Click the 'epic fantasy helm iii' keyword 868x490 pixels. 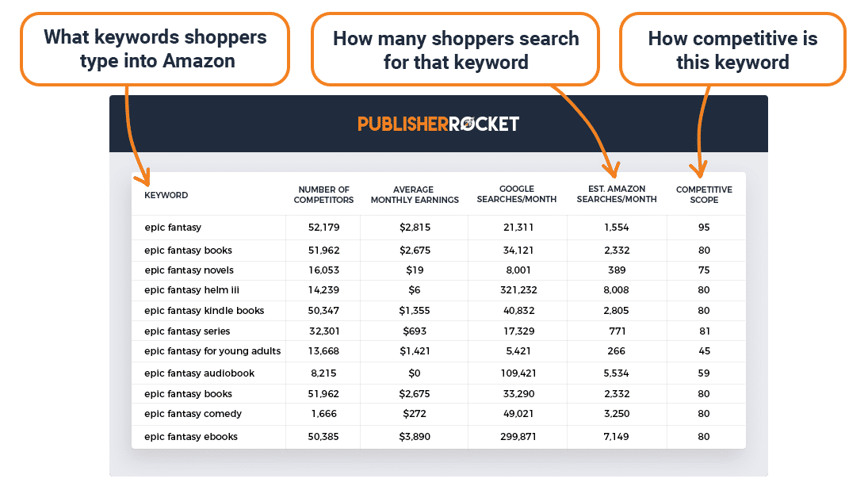(192, 290)
